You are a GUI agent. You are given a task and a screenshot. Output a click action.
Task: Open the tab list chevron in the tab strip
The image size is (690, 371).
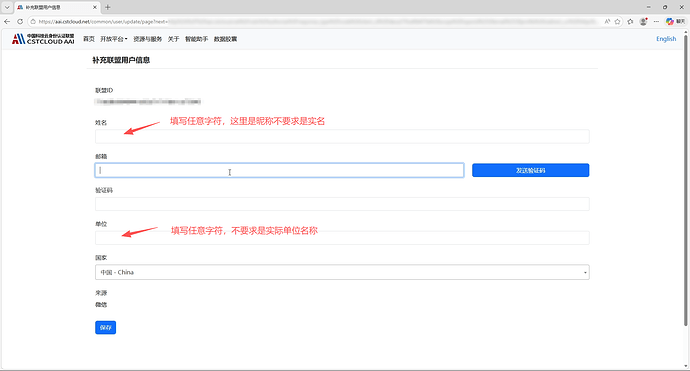pos(7,7)
